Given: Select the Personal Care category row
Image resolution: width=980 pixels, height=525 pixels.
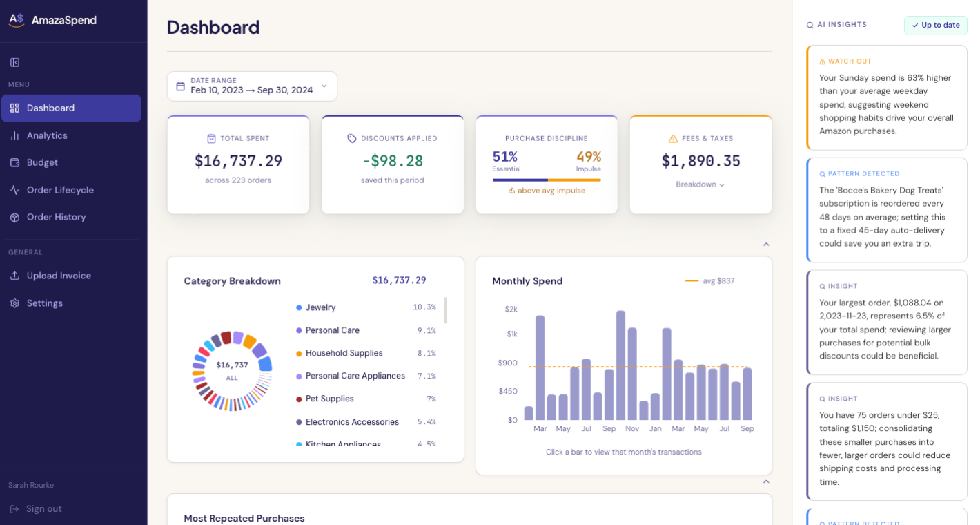Looking at the screenshot, I should coord(366,330).
